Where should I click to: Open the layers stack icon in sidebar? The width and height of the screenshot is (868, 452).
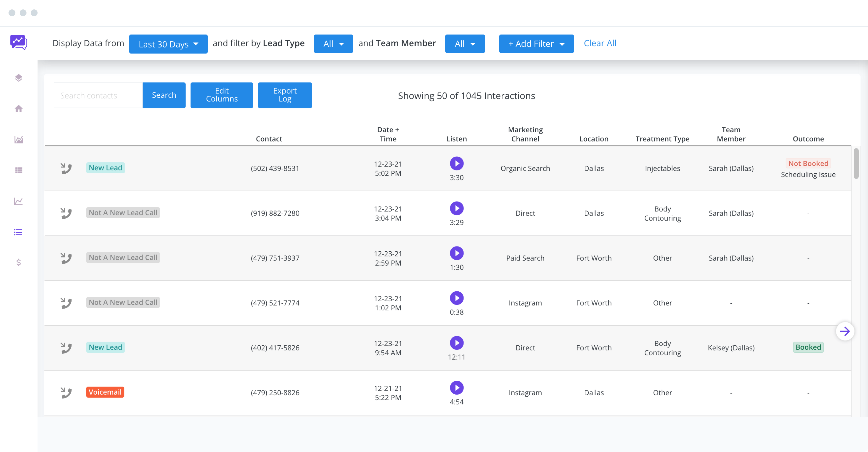point(19,78)
